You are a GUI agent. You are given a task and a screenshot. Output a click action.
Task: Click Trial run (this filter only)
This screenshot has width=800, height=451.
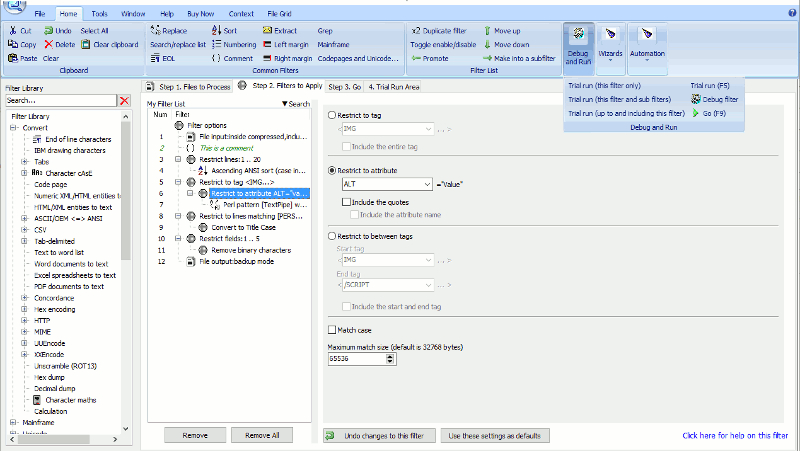pyautogui.click(x=605, y=86)
